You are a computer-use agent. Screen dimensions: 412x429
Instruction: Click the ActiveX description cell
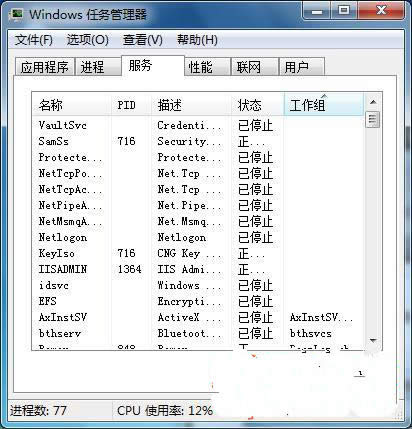tap(189, 317)
